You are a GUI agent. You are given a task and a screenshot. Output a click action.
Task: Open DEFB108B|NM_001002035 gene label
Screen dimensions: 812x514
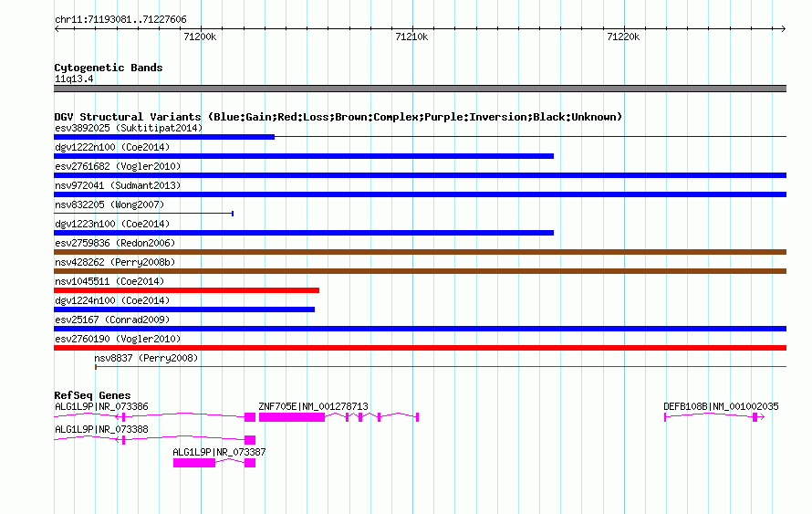721,407
